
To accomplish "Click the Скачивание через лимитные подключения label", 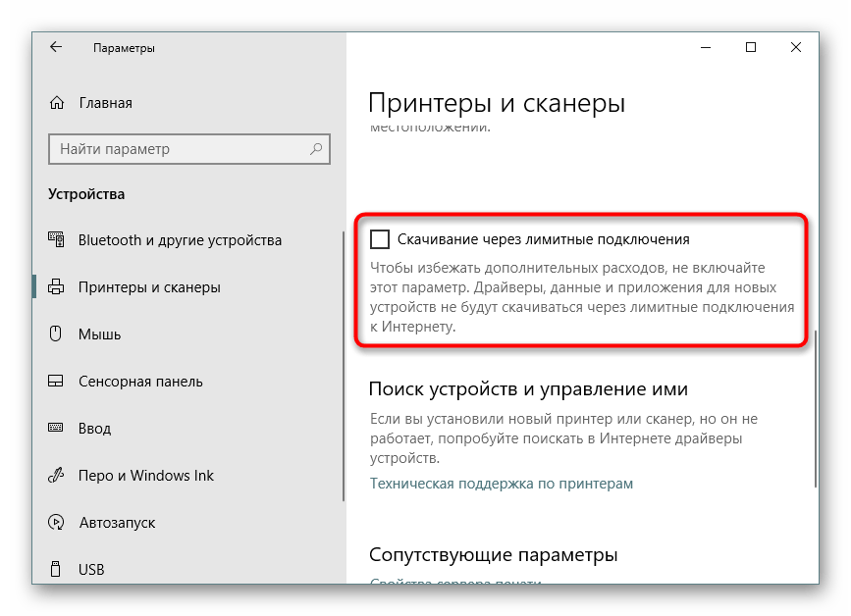I will coord(543,239).
